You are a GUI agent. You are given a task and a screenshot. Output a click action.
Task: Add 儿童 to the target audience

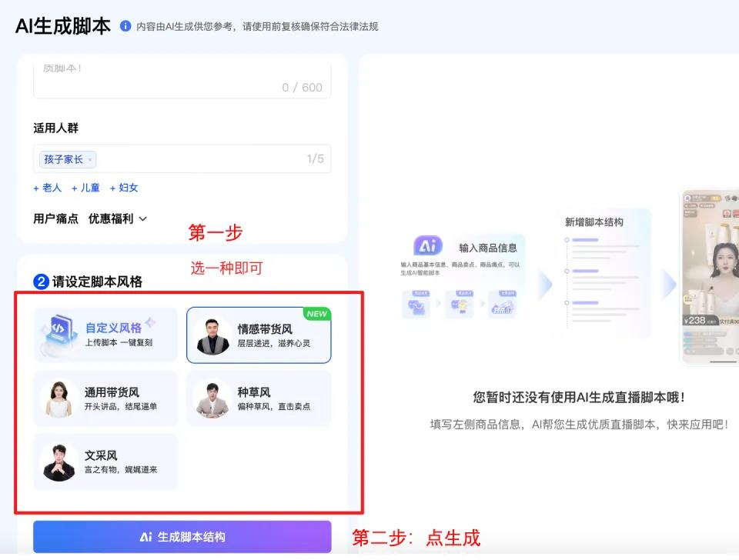85,187
